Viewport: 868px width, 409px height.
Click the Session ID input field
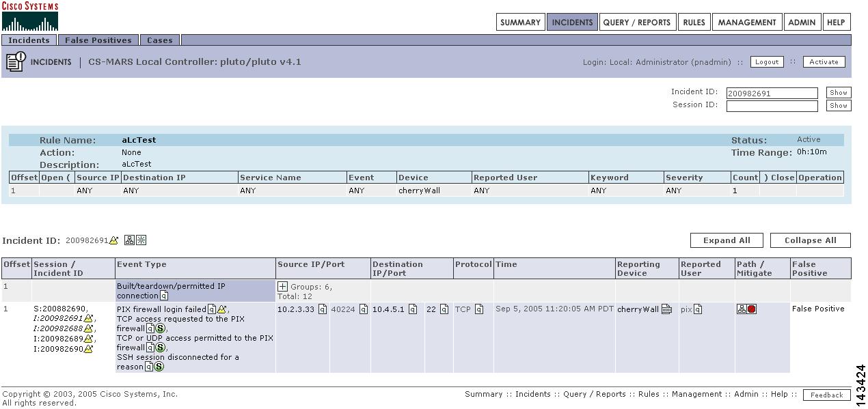click(x=772, y=106)
